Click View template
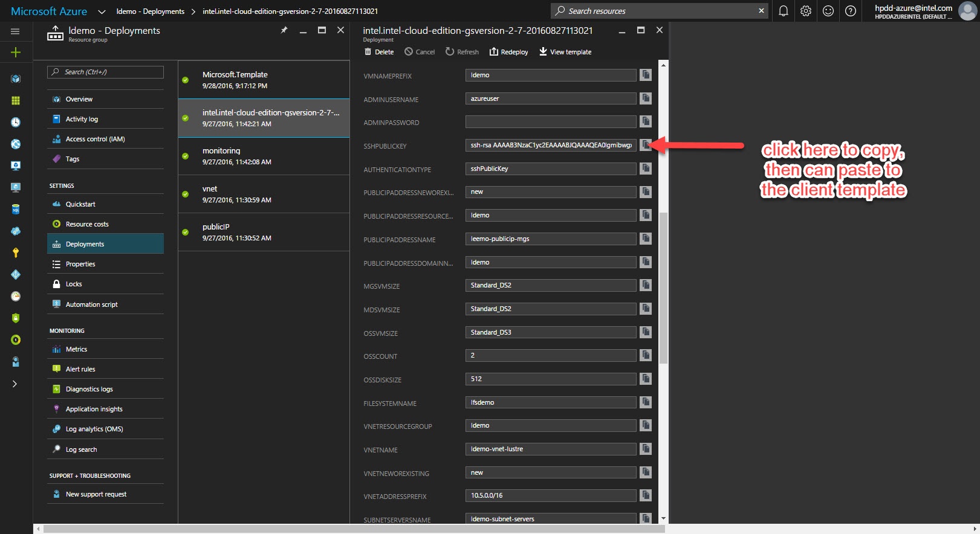This screenshot has width=980, height=534. click(565, 52)
